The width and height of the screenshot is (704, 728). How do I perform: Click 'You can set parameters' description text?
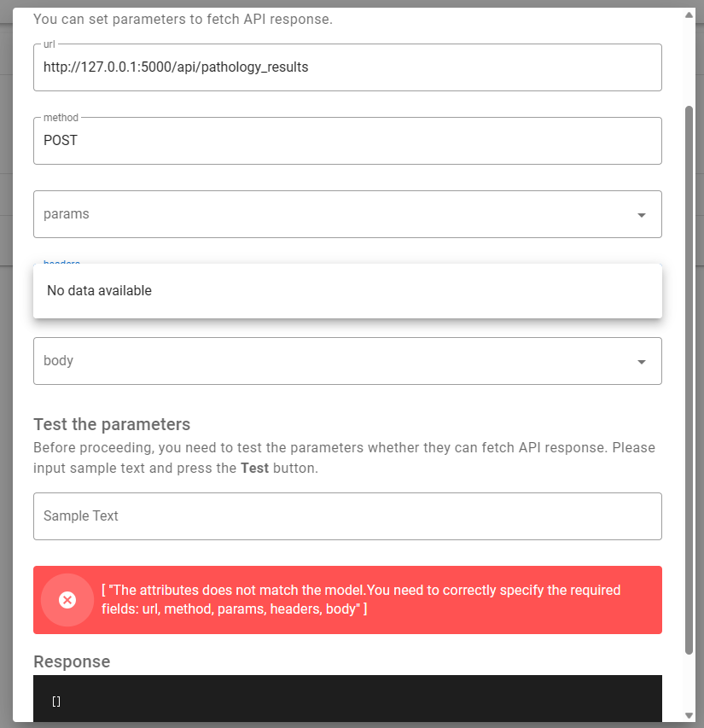(183, 19)
